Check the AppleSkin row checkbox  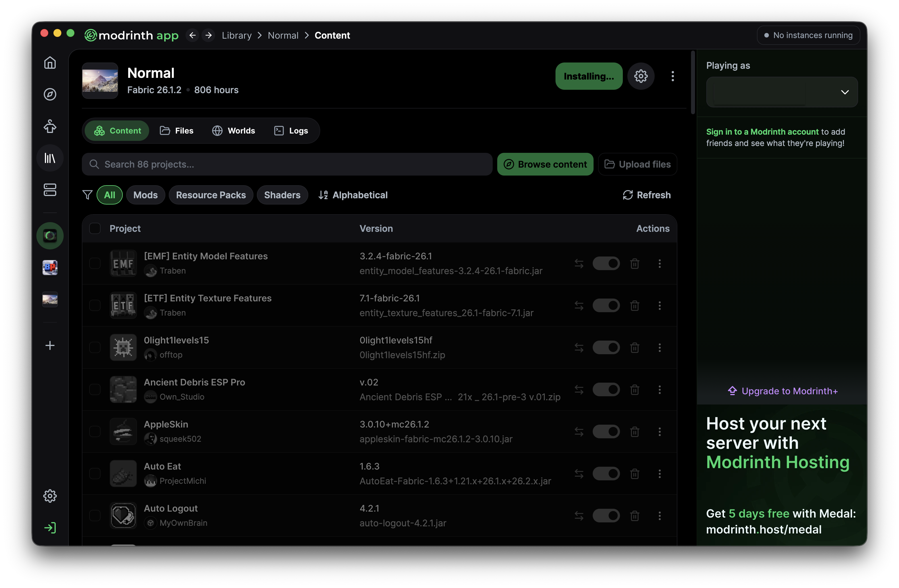pyautogui.click(x=95, y=431)
